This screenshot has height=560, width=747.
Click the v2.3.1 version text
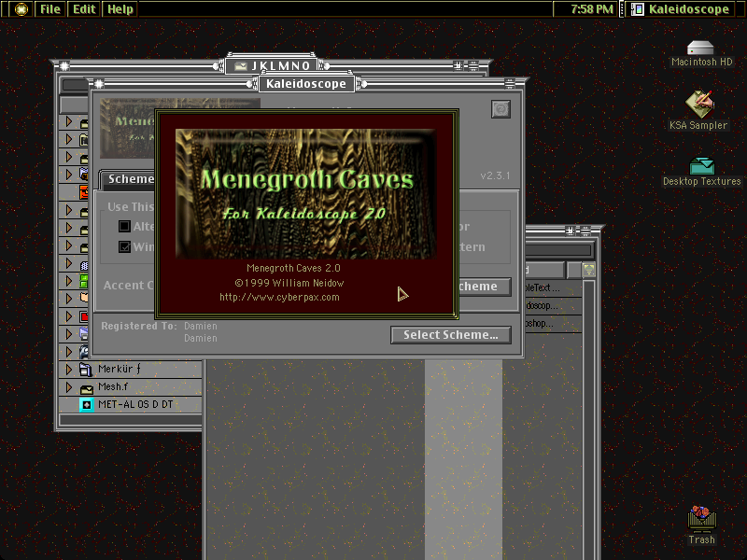(495, 175)
